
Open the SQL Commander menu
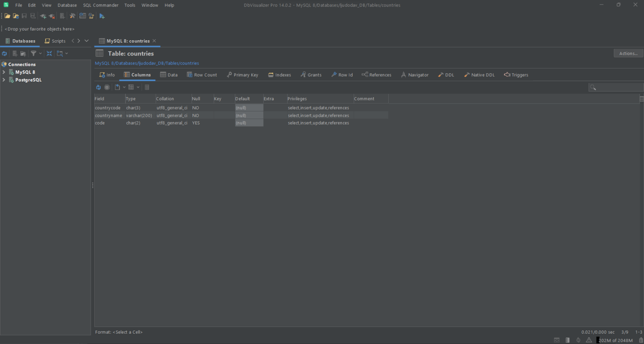[101, 5]
